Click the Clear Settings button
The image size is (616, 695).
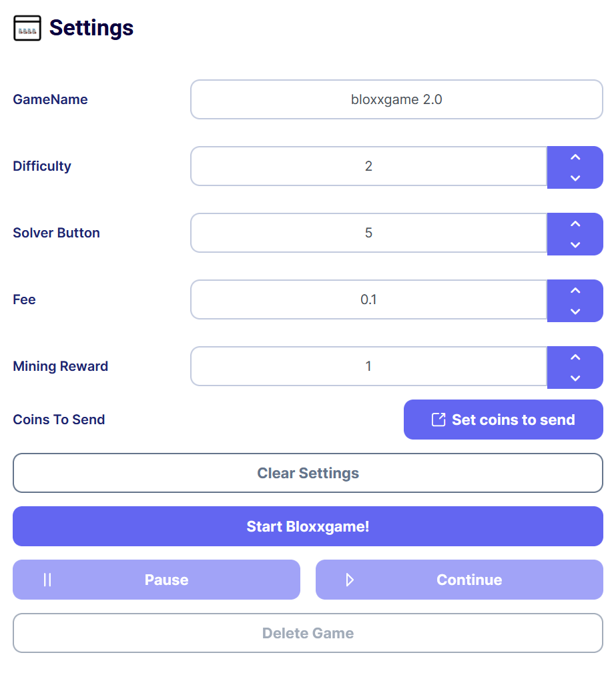pos(308,473)
